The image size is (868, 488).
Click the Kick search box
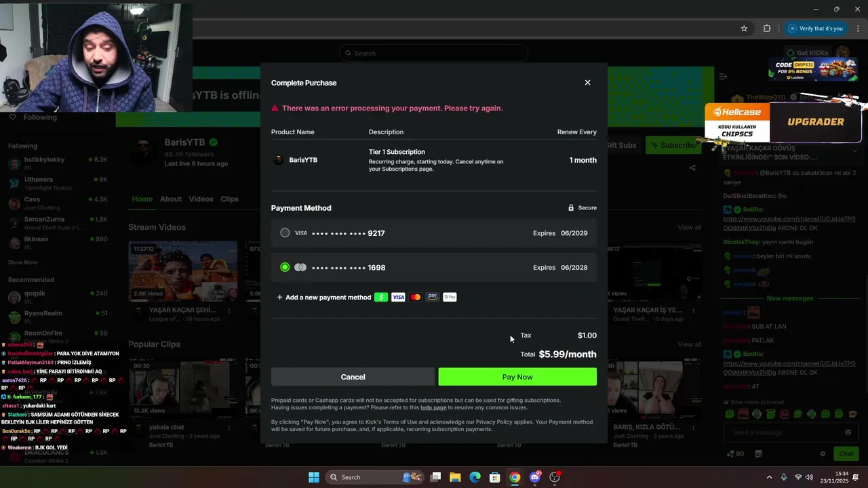pyautogui.click(x=434, y=53)
